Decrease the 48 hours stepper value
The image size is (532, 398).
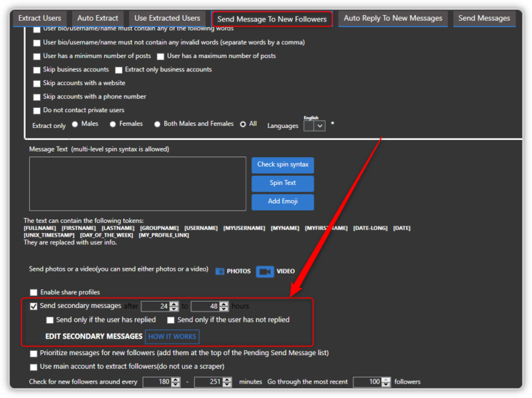click(224, 309)
